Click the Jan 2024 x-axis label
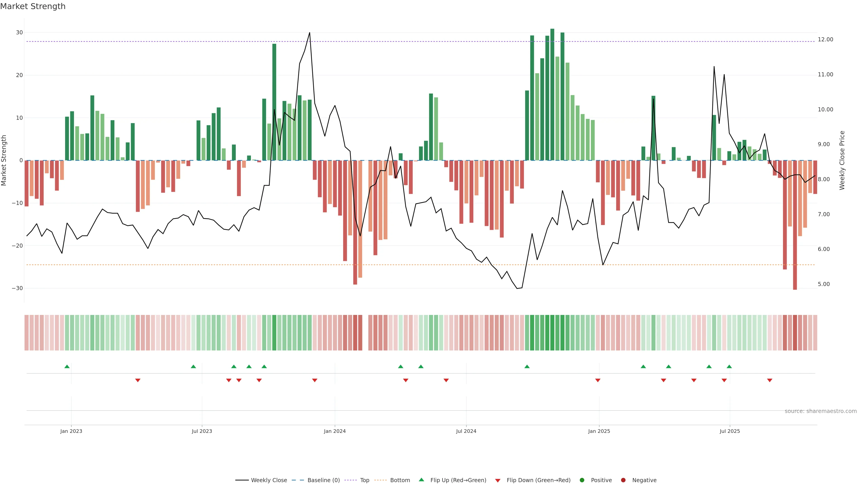 [x=335, y=431]
